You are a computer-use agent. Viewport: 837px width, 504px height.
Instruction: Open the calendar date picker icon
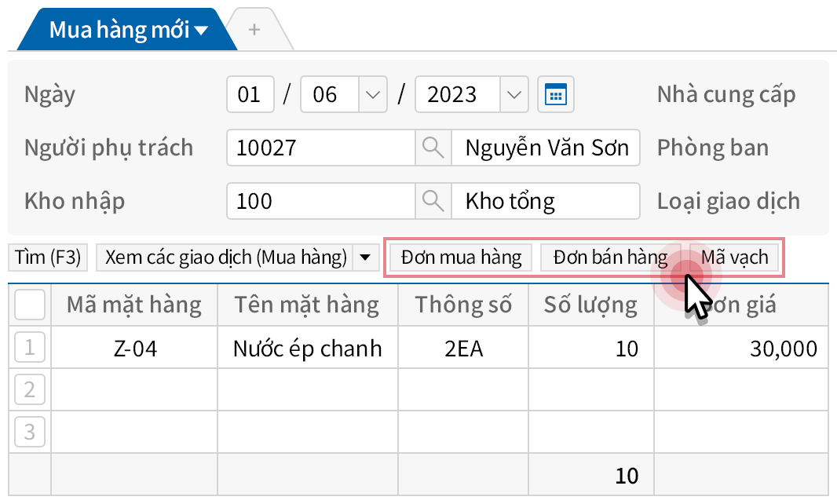coord(556,95)
